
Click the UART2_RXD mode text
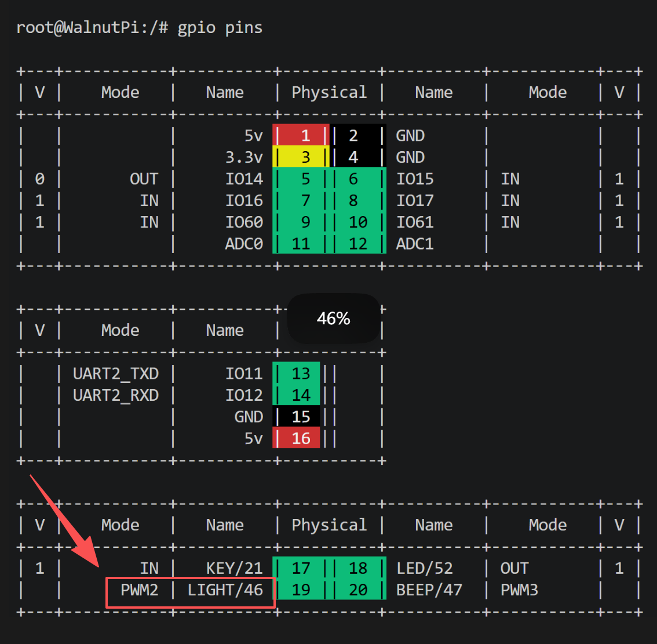click(x=116, y=396)
